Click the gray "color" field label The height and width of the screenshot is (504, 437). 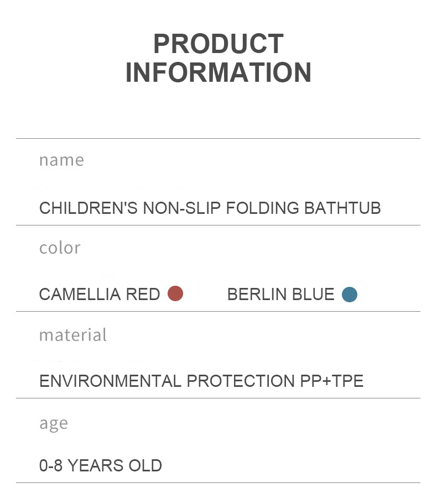pos(60,248)
